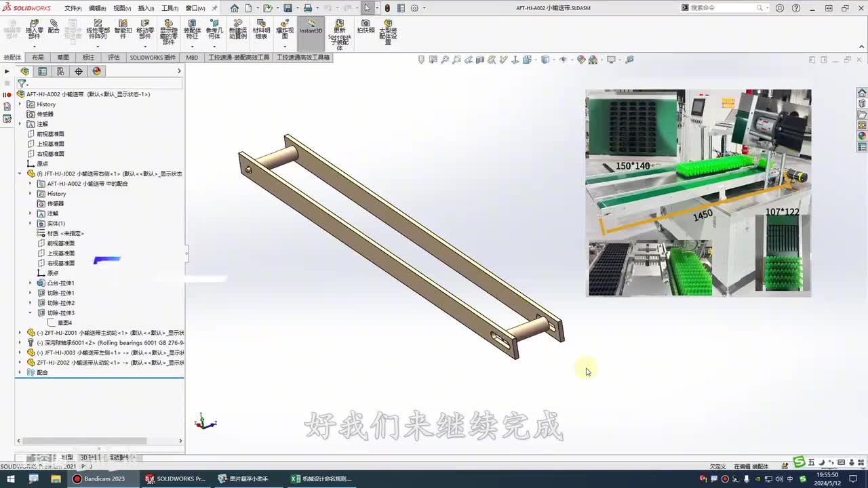Expand the ZFT-HJ-Z001 小输送带主动轮 component
Image resolution: width=868 pixels, height=488 pixels.
(20, 333)
